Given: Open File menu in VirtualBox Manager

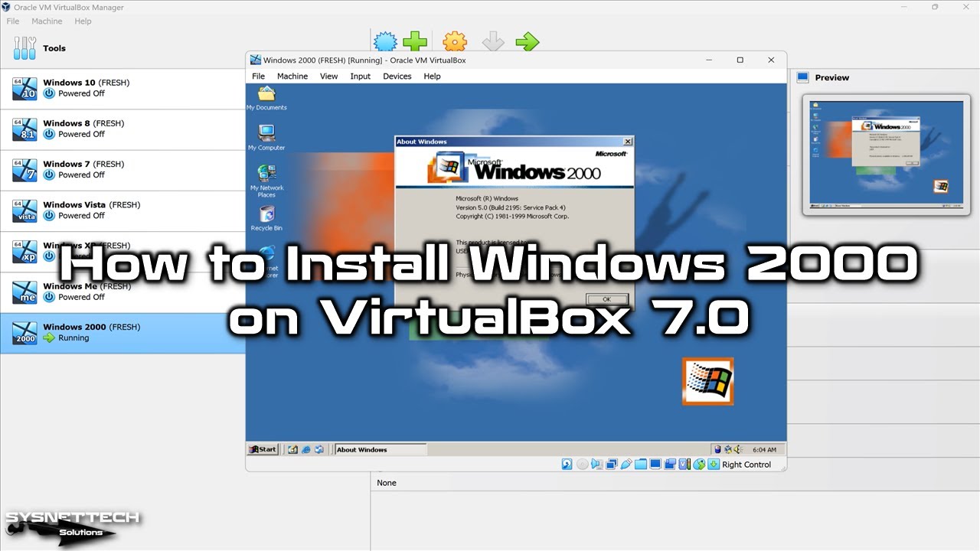Looking at the screenshot, I should pyautogui.click(x=13, y=21).
